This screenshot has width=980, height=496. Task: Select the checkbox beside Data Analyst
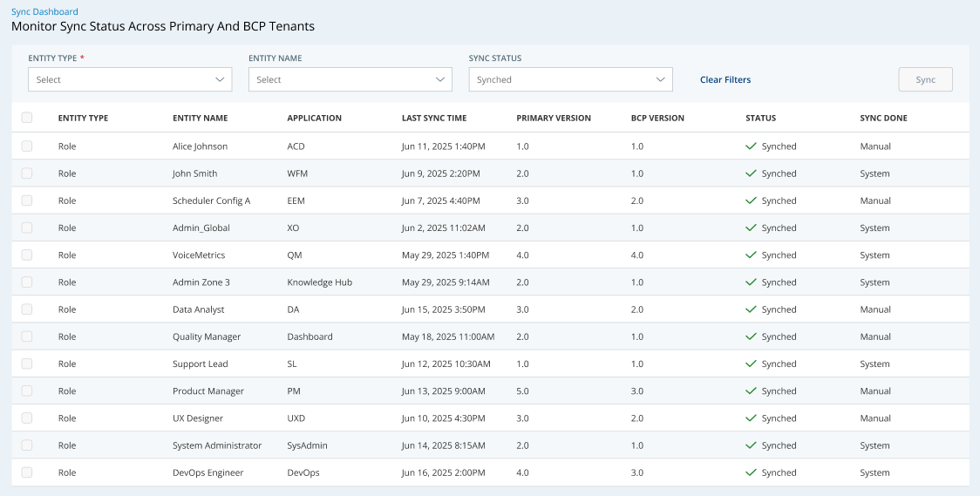pos(27,309)
